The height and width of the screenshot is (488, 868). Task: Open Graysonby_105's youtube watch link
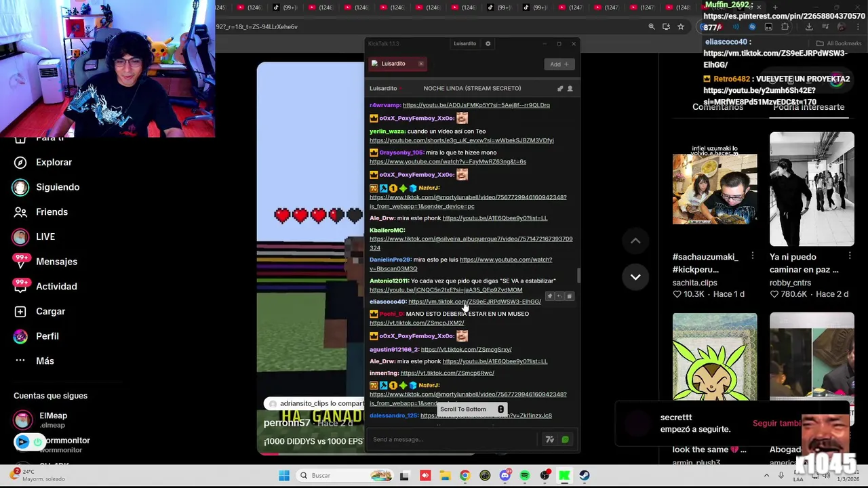448,162
